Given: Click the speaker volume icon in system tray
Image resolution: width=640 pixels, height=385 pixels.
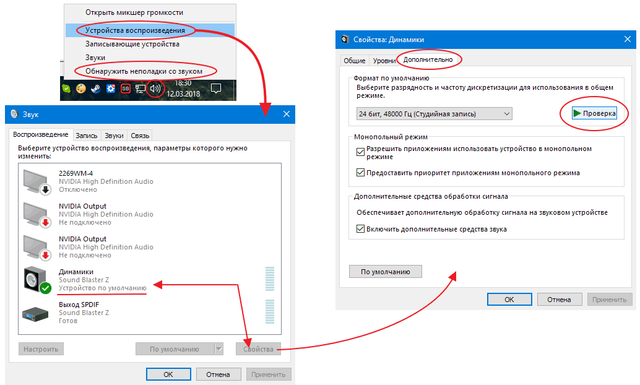Looking at the screenshot, I should click(x=156, y=88).
